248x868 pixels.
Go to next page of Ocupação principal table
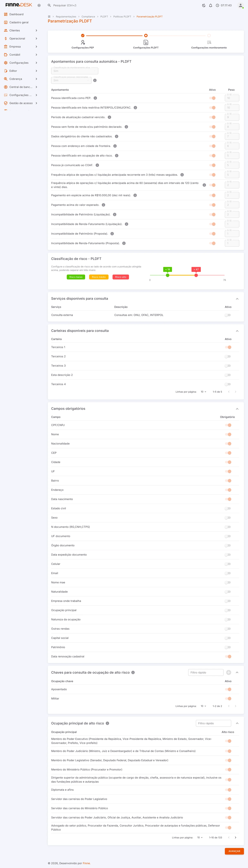click(235, 837)
